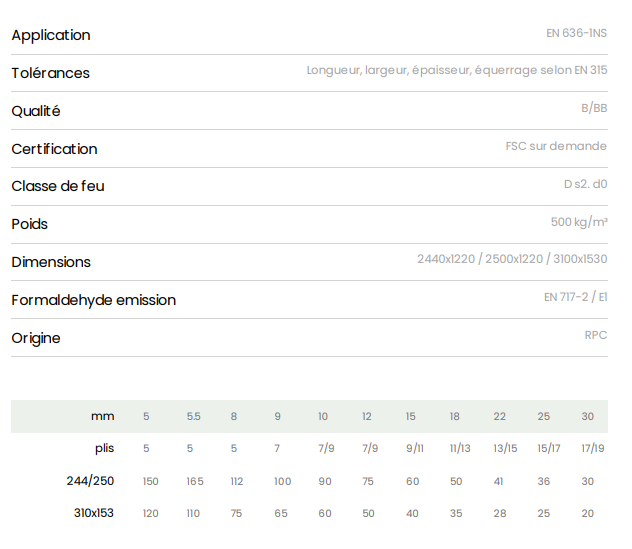Viewport: 632px width, 549px height.
Task: Click the Dimensions row label
Action: point(51,262)
